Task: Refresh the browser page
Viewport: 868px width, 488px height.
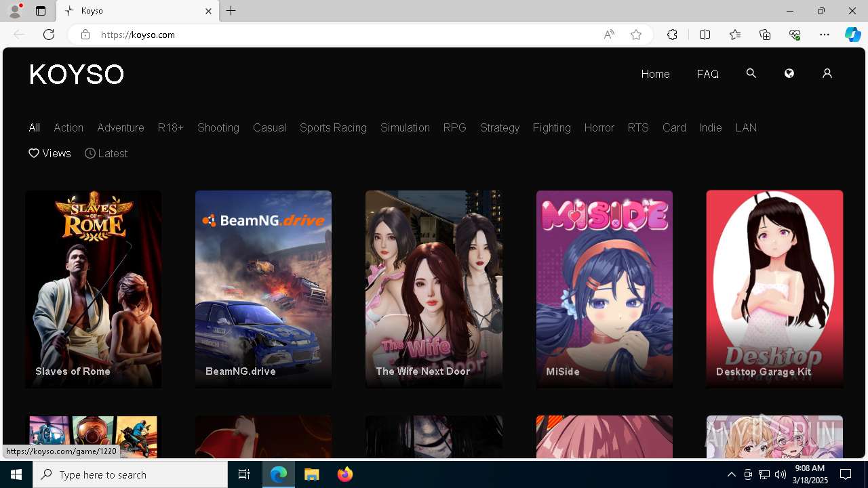Action: click(x=49, y=35)
